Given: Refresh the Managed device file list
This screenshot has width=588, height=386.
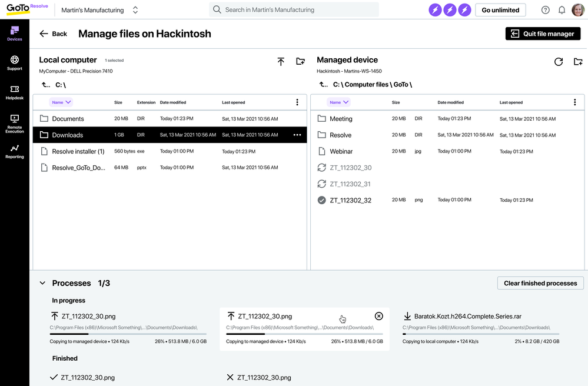Looking at the screenshot, I should 559,61.
